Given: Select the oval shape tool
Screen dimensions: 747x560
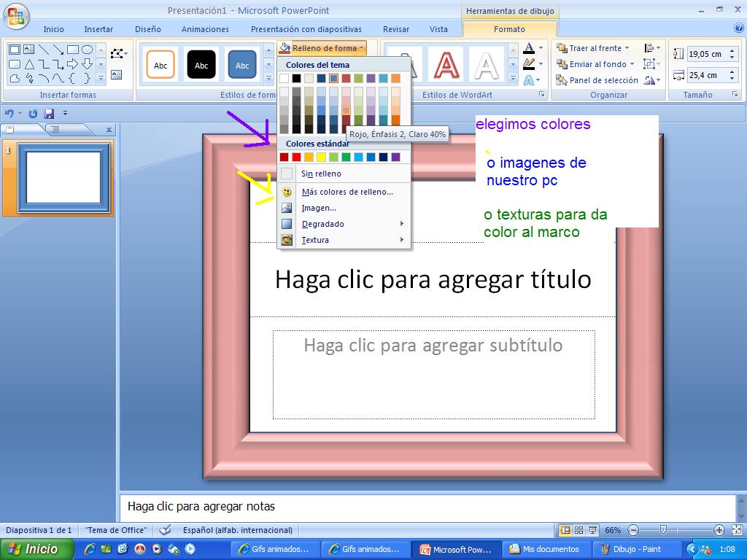Looking at the screenshot, I should [x=87, y=50].
